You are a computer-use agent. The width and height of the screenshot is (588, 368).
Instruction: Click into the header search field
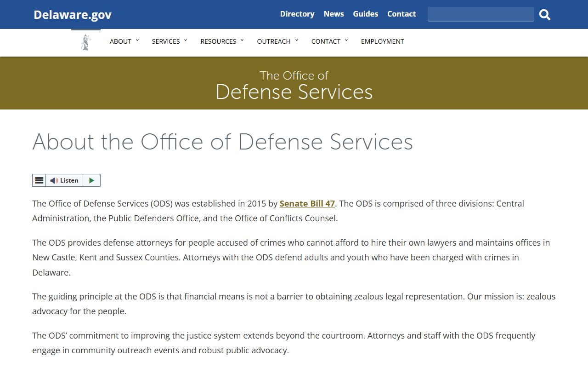point(481,14)
